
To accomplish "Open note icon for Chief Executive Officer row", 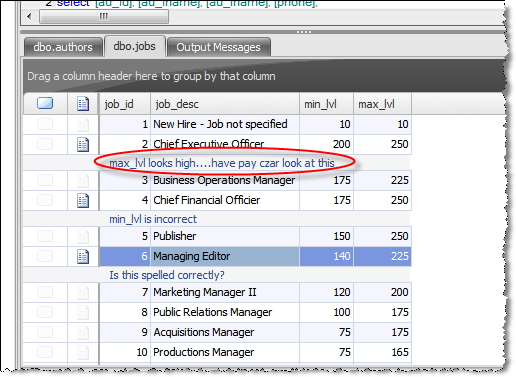I will pos(83,145).
